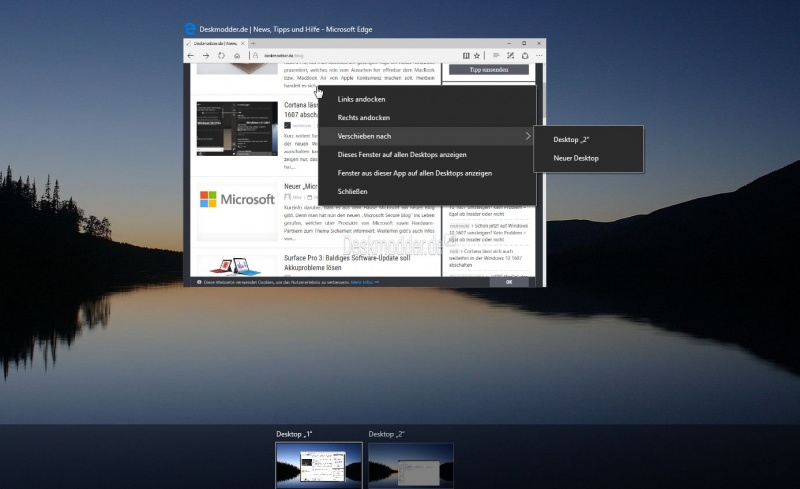Choose 'Rechts andocken' from context menu

click(363, 118)
